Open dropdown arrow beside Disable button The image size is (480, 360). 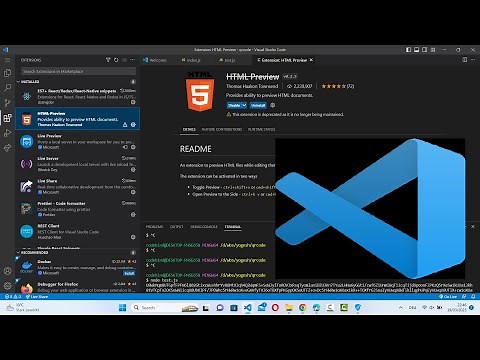click(x=244, y=105)
